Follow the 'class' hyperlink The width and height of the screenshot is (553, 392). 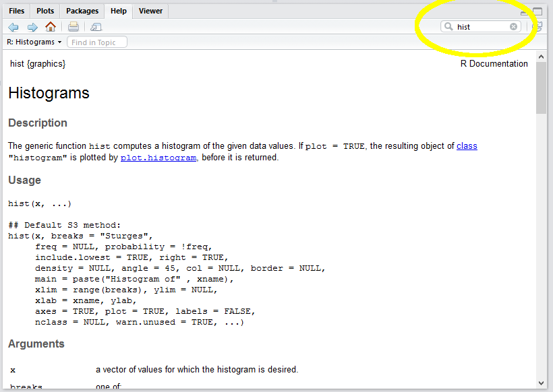pos(467,145)
